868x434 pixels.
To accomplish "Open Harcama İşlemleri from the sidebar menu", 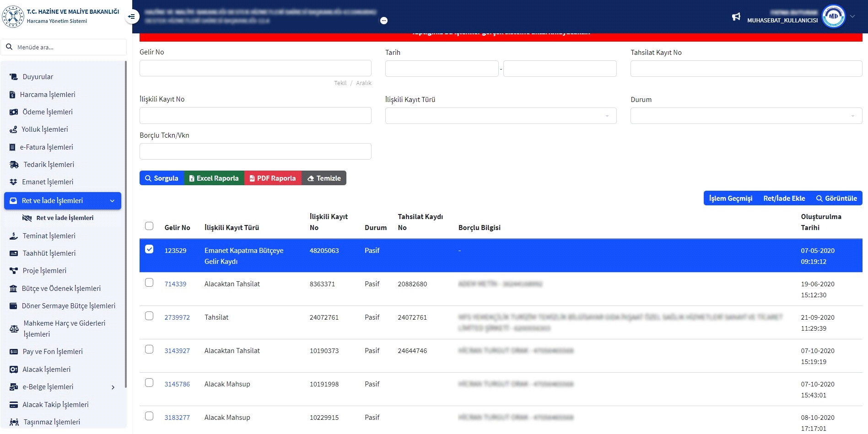I will [48, 95].
